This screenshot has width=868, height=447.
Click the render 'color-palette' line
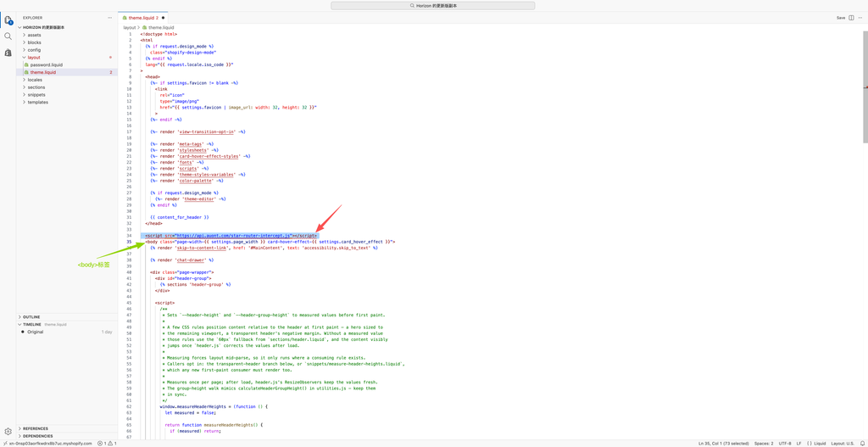pos(186,181)
